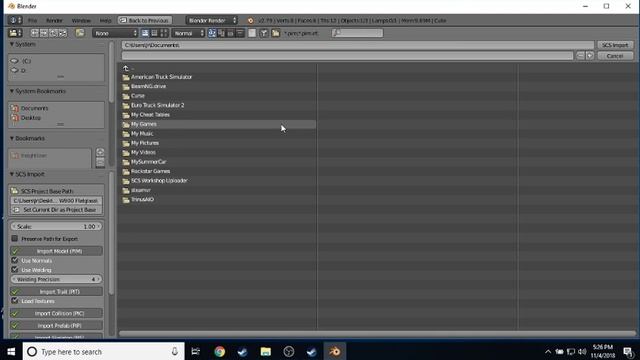Open the file browser editor type selector

tap(16, 33)
